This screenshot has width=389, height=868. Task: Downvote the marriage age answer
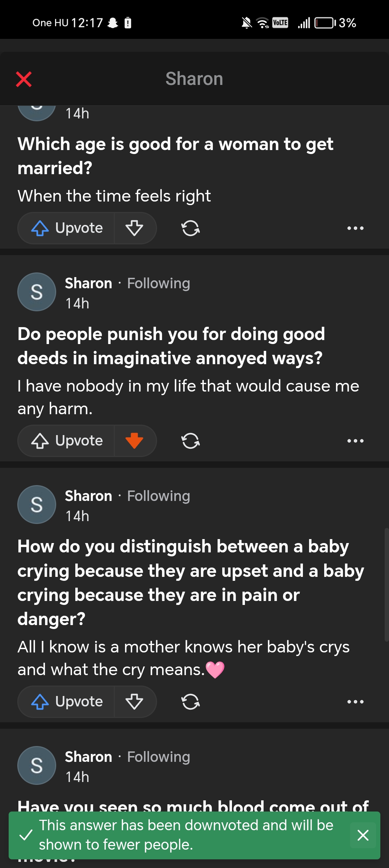(x=135, y=228)
